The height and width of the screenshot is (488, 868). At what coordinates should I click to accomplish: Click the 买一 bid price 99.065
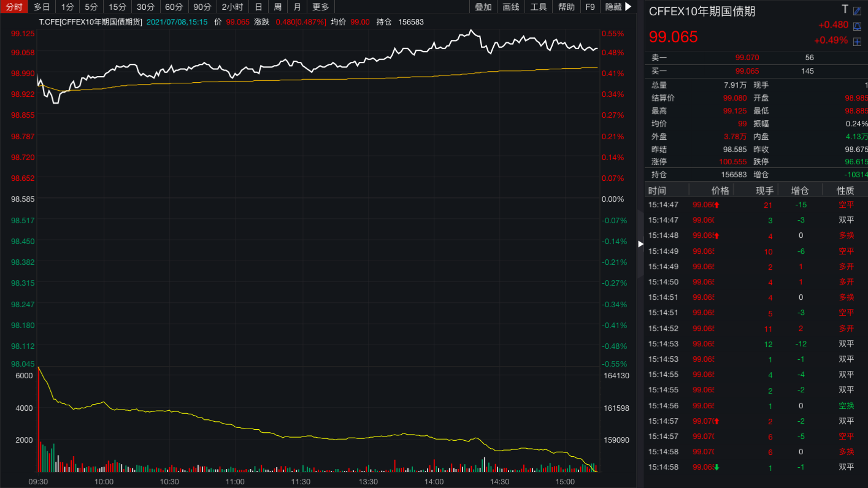click(747, 71)
